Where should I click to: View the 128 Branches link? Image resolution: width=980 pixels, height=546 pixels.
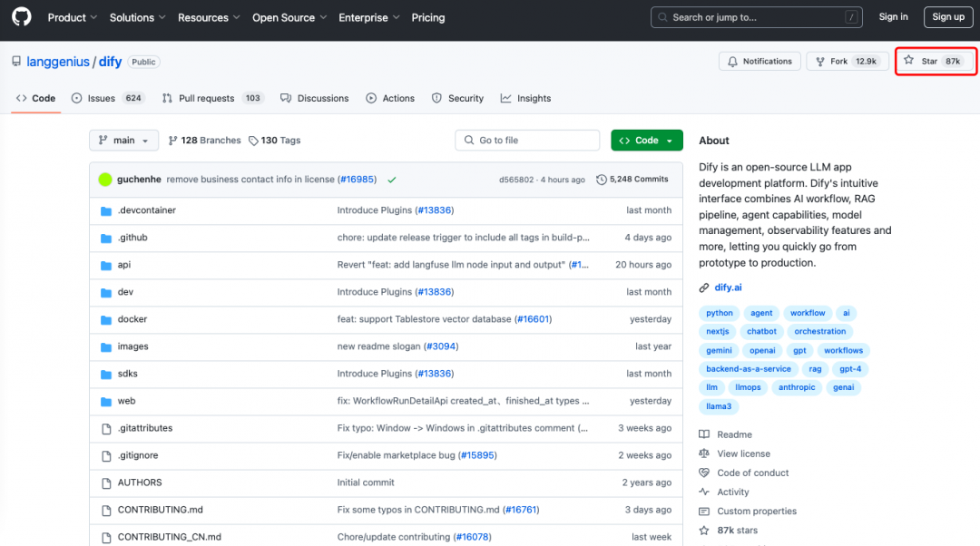[204, 141]
